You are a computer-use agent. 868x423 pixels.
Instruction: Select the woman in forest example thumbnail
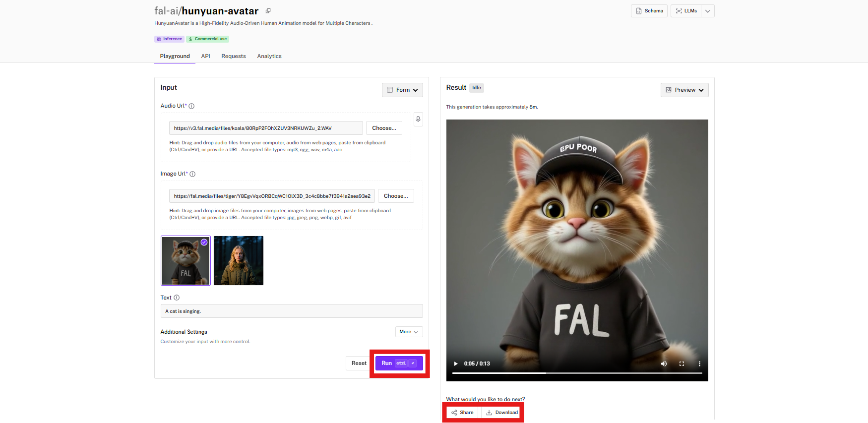239,260
